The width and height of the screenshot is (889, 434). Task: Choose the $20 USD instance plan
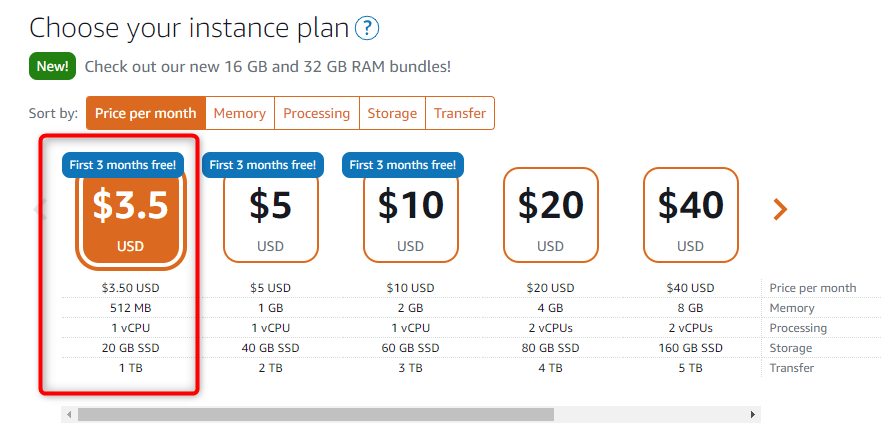point(551,216)
